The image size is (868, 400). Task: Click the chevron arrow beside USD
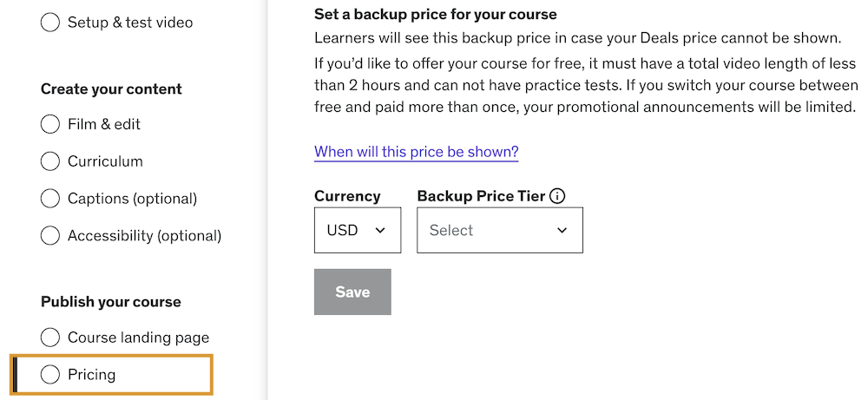point(379,230)
